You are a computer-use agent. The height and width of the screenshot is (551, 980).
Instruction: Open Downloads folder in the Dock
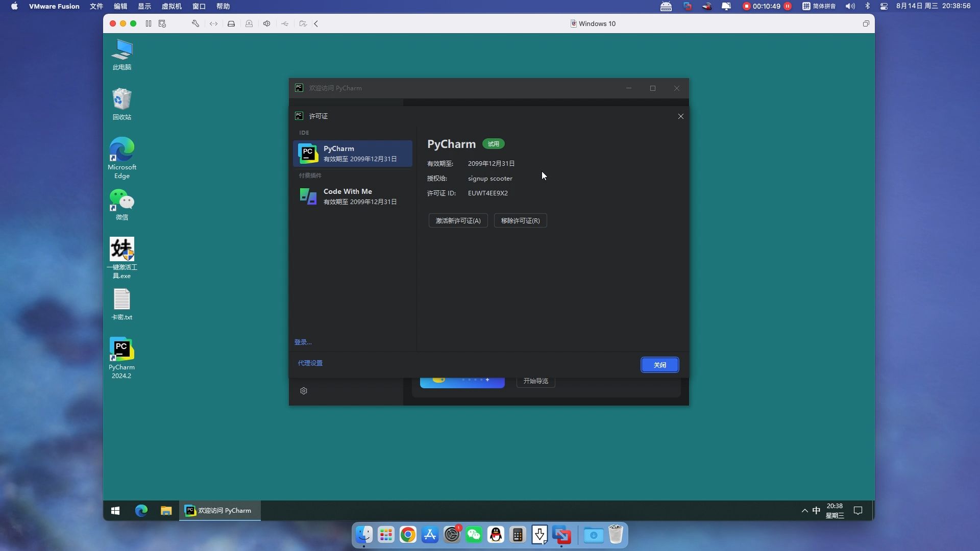coord(594,535)
